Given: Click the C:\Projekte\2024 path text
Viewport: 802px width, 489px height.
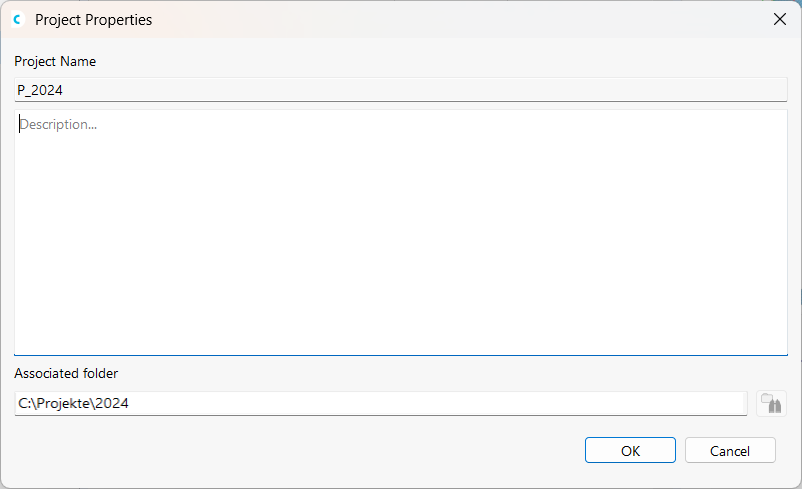Looking at the screenshot, I should [x=73, y=403].
